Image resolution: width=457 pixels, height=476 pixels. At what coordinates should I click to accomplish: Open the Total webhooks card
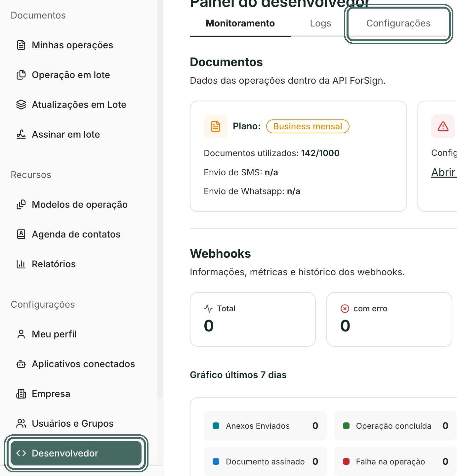(x=253, y=319)
